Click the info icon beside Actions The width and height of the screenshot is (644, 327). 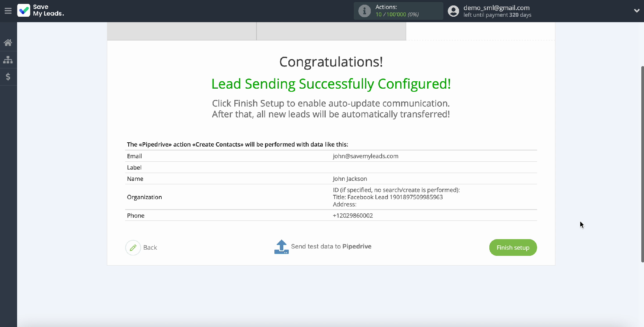pos(364,11)
